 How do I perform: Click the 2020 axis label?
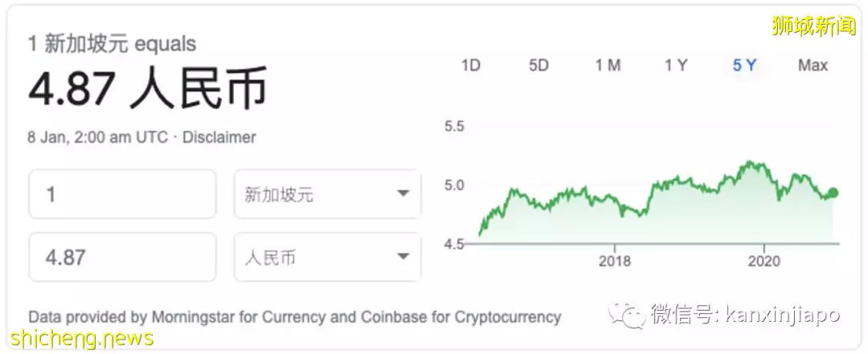tap(764, 261)
